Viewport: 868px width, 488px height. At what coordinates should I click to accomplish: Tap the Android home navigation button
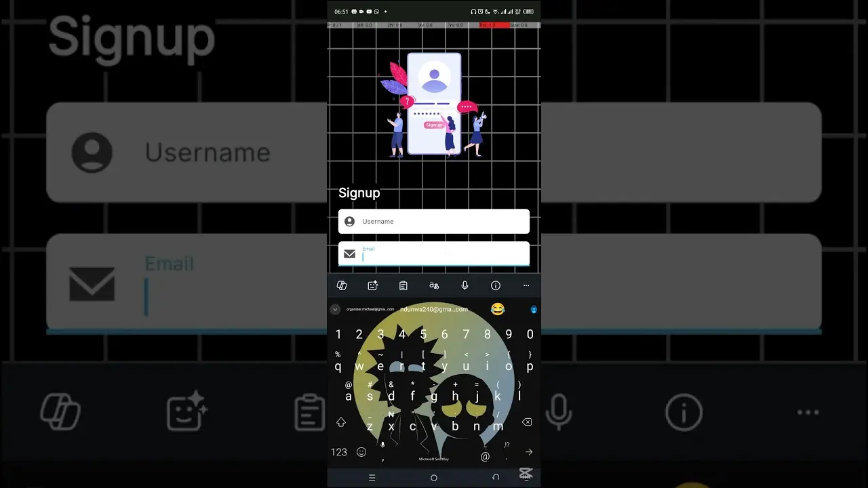pos(434,477)
